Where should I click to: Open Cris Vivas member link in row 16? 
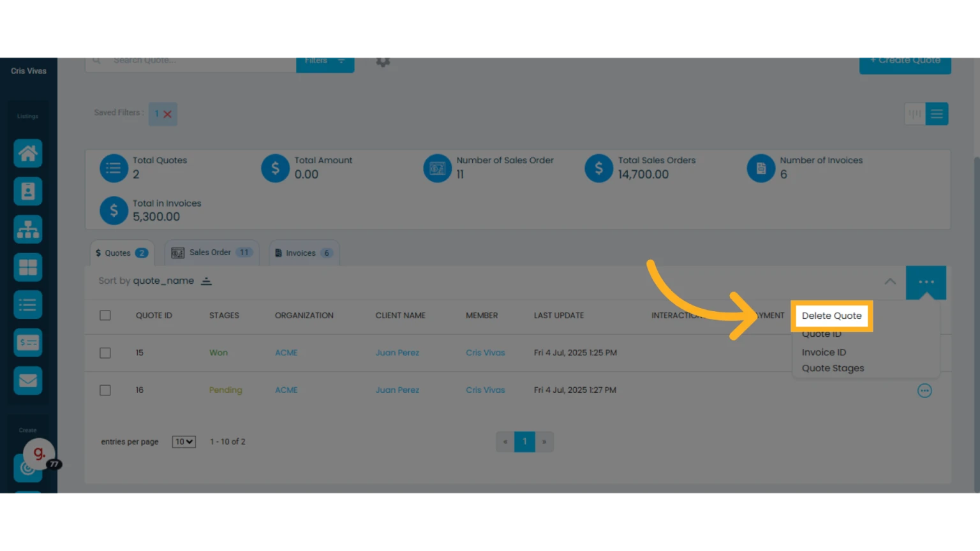tap(486, 390)
